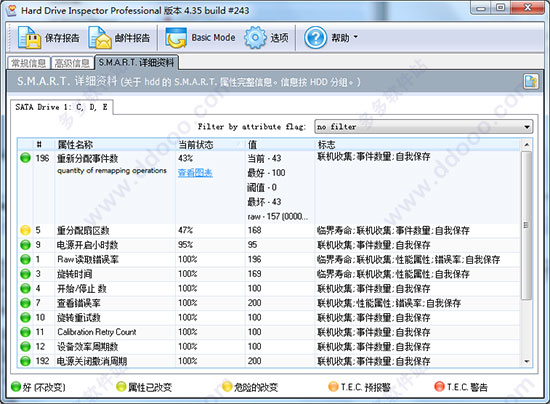Image resolution: width=550 pixels, height=404 pixels.
Task: Click the 95% status value
Action: click(x=186, y=244)
